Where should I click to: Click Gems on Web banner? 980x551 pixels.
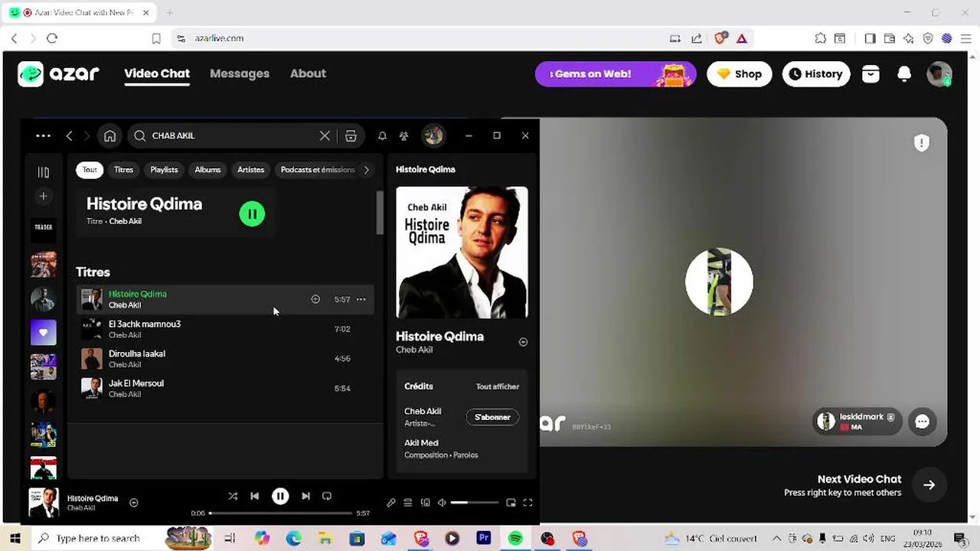[616, 74]
